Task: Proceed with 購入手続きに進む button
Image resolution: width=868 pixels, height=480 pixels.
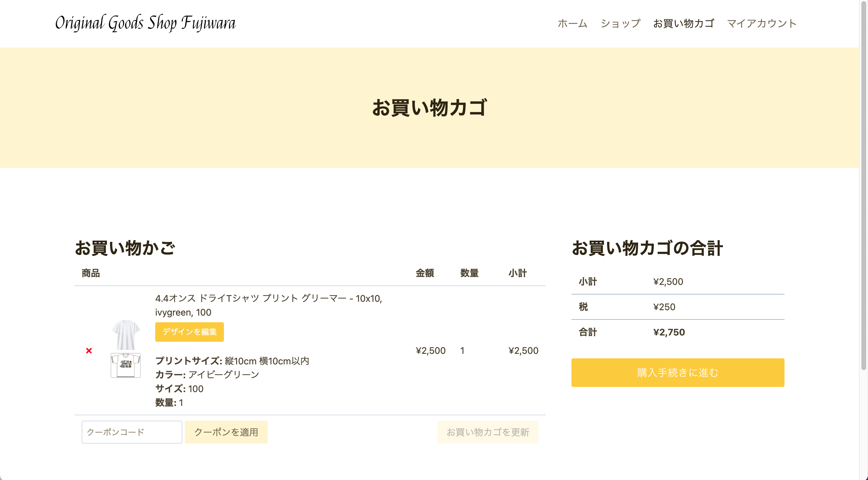Action: 678,372
